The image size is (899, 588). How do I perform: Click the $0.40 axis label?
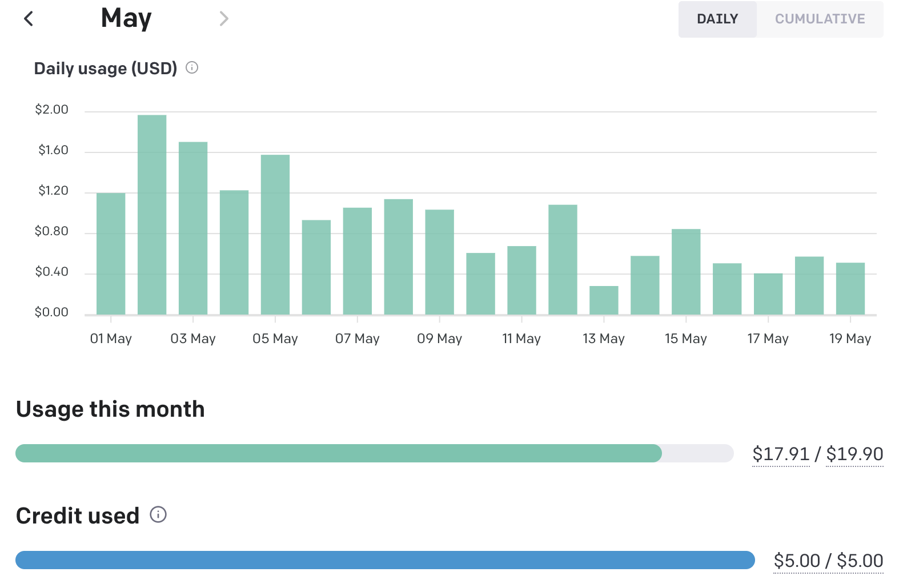(51, 272)
